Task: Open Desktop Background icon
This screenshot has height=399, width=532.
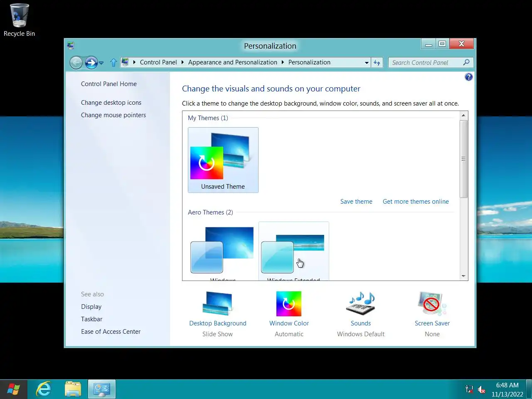Action: 218,303
